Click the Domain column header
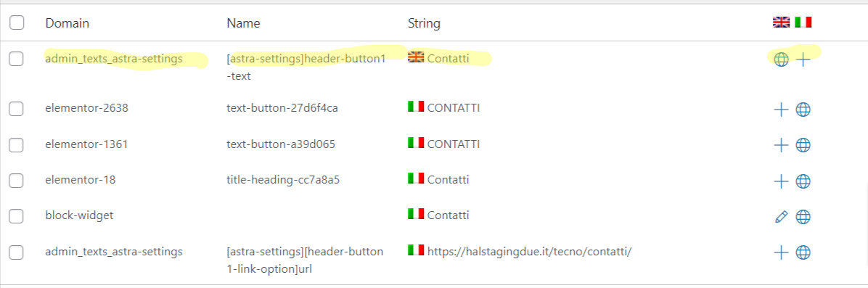This screenshot has width=868, height=288. pyautogui.click(x=67, y=23)
